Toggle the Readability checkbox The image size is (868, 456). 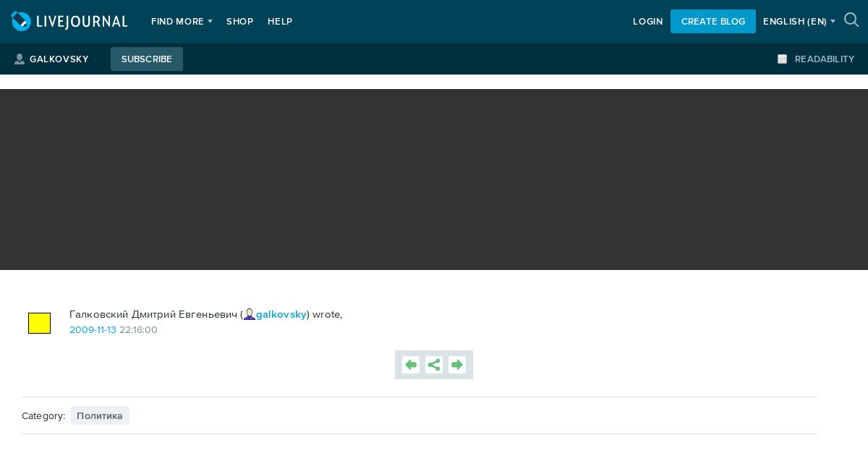[x=782, y=59]
